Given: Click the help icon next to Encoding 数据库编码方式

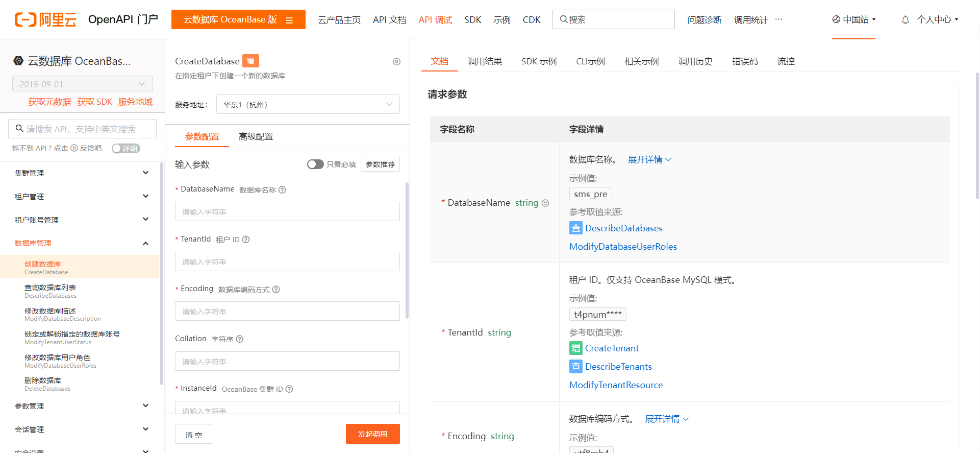Looking at the screenshot, I should 276,290.
